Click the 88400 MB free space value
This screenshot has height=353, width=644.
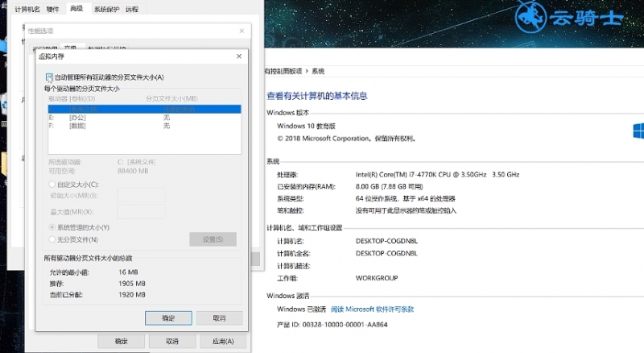coord(133,171)
